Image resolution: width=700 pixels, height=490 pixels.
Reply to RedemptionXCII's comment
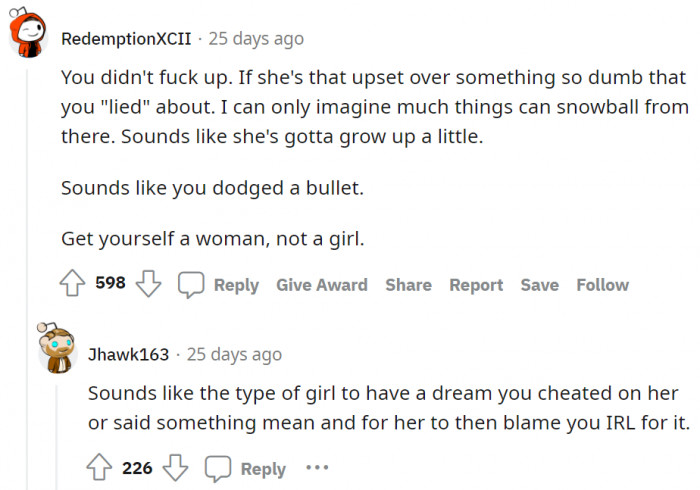pyautogui.click(x=236, y=285)
